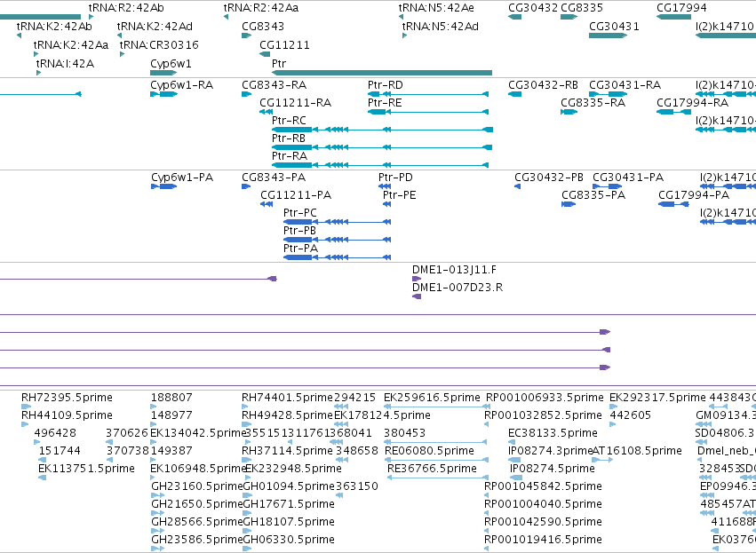The image size is (756, 553).
Task: Click the GH18107.5prime label
Action: [289, 522]
